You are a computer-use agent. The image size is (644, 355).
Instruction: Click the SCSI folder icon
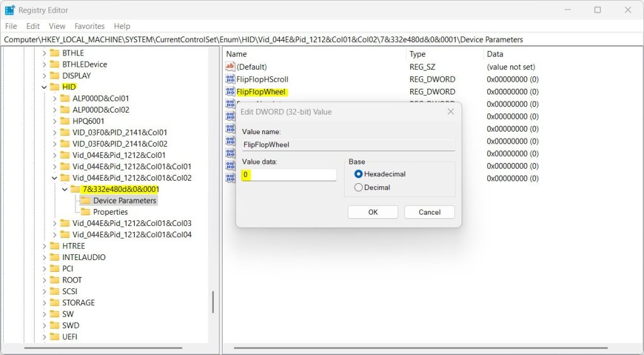55,291
